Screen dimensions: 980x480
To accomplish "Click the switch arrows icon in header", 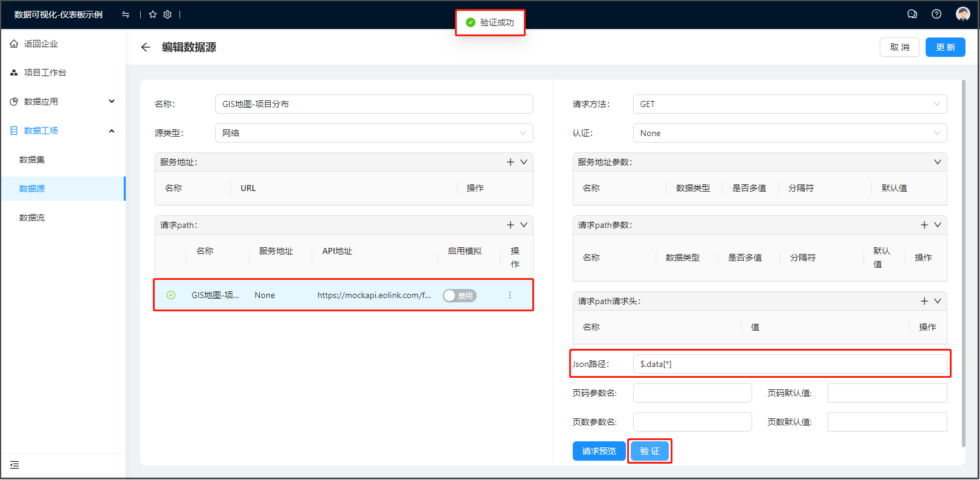I will coord(126,15).
